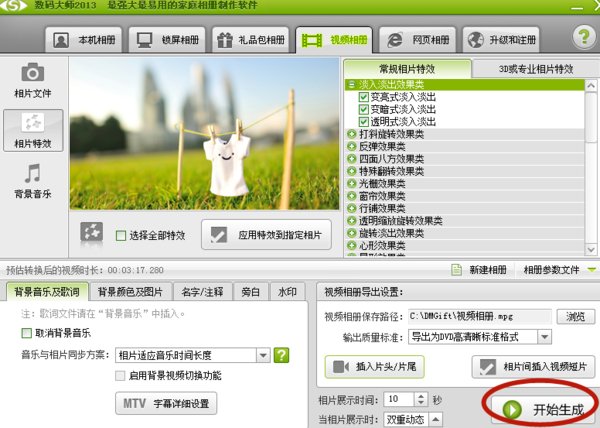Screen dimensions: 600x428
Task: Collapse 淡入淡出效果类 category
Action: click(351, 85)
